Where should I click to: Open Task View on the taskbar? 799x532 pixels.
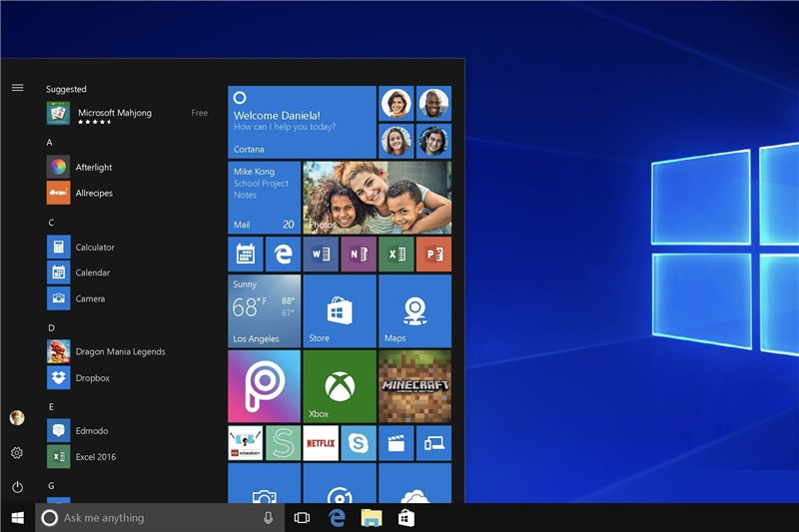(303, 518)
